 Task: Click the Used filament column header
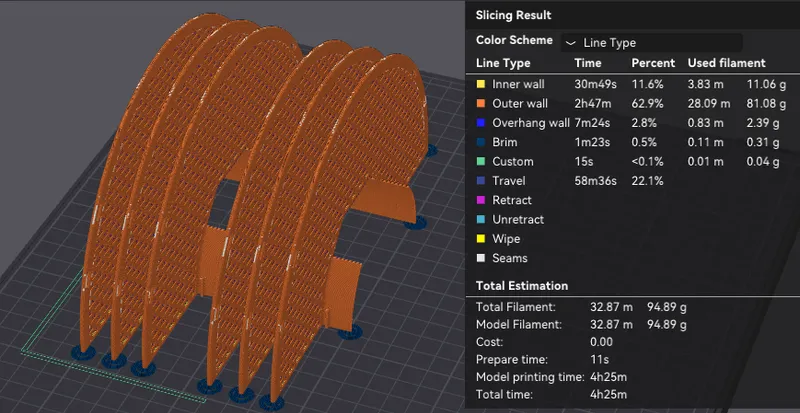726,63
